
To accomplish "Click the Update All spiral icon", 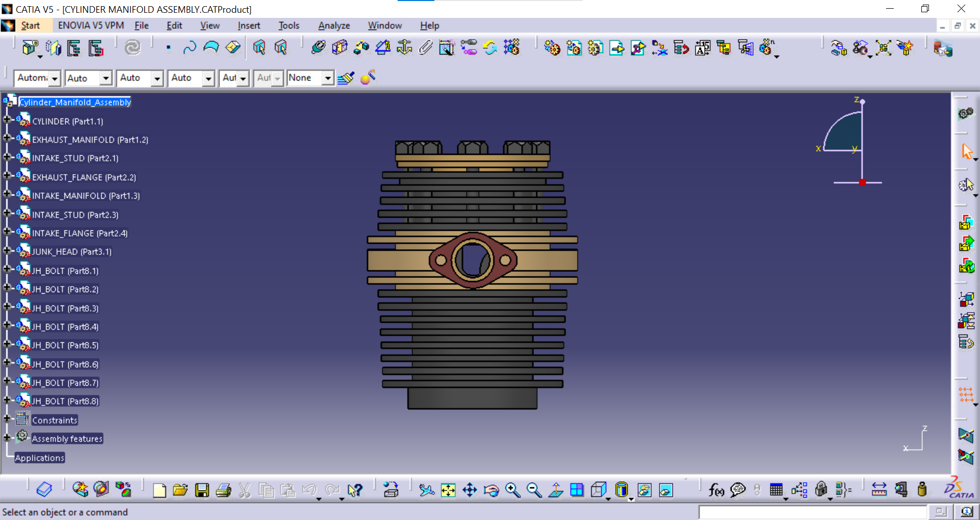I will (133, 48).
